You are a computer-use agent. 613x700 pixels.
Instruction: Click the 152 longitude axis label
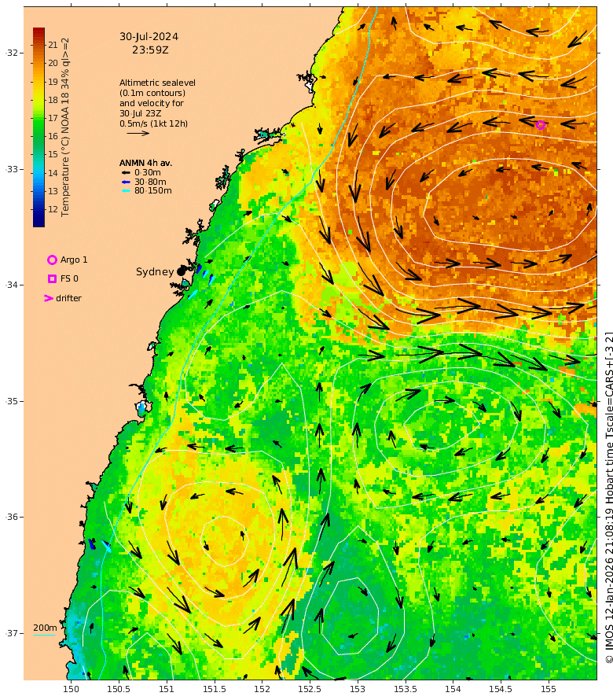pyautogui.click(x=262, y=689)
